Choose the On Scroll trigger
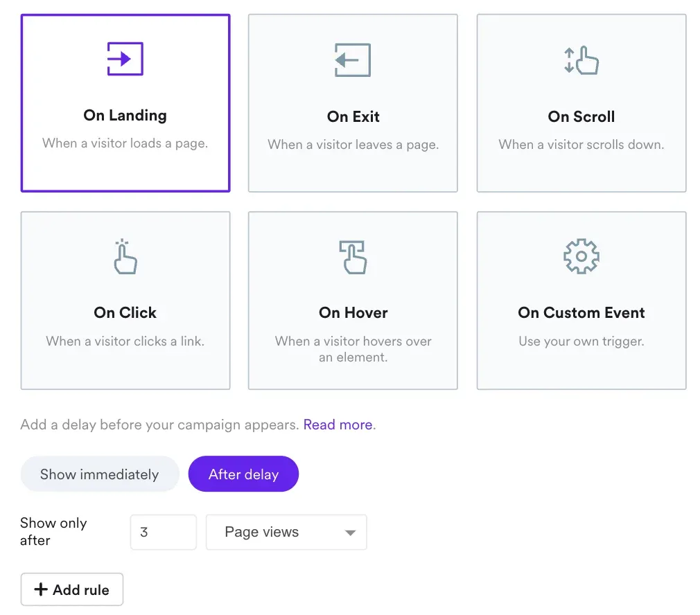Image resolution: width=700 pixels, height=615 pixels. pos(581,102)
